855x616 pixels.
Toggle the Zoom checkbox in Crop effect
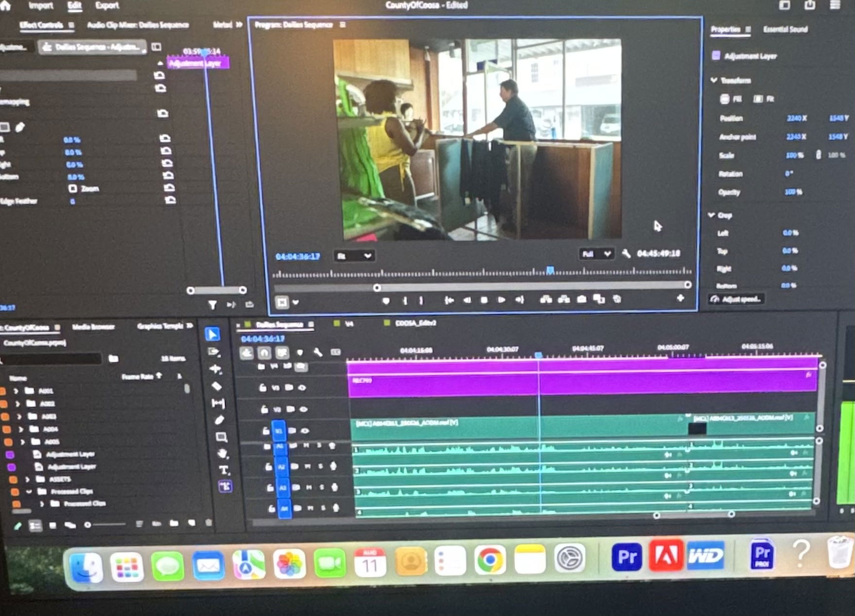tap(73, 188)
